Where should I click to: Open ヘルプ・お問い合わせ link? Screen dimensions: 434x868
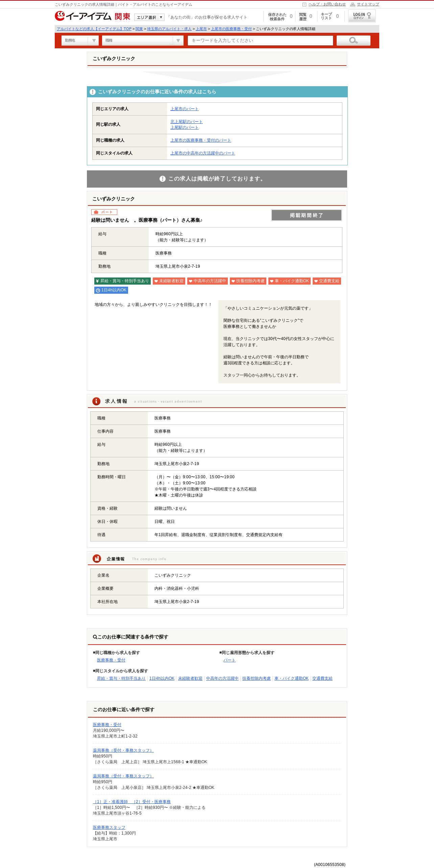[x=327, y=4]
